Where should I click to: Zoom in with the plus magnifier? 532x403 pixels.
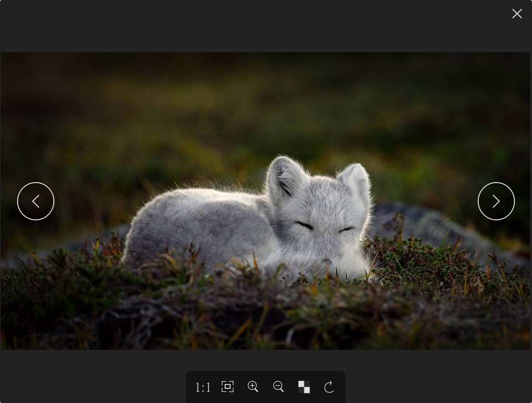click(253, 387)
